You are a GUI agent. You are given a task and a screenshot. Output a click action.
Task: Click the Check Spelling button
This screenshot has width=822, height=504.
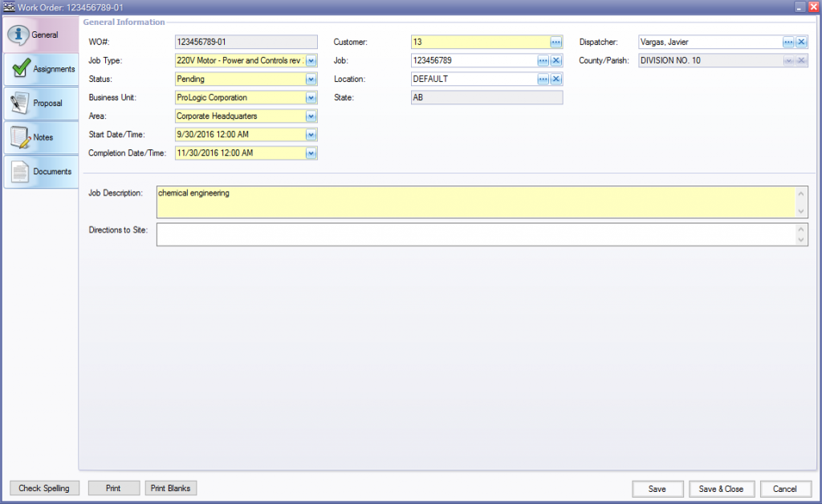[44, 488]
